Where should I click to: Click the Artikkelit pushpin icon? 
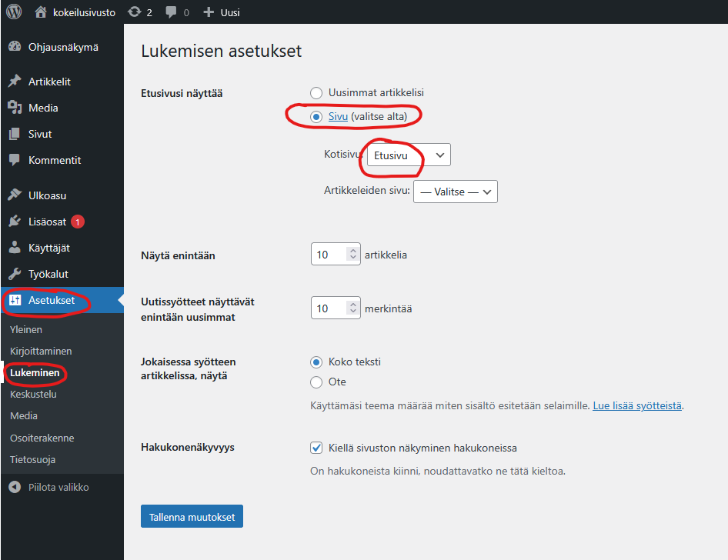(15, 82)
